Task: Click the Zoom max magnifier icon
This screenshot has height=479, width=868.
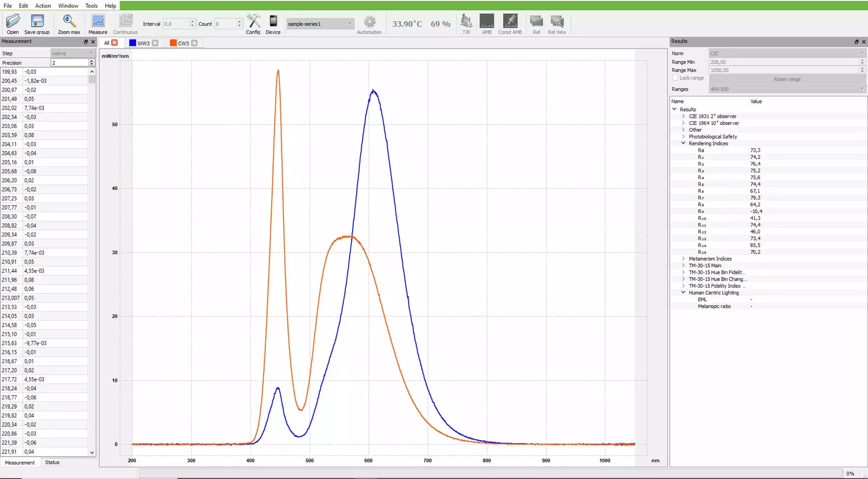Action: (x=69, y=21)
